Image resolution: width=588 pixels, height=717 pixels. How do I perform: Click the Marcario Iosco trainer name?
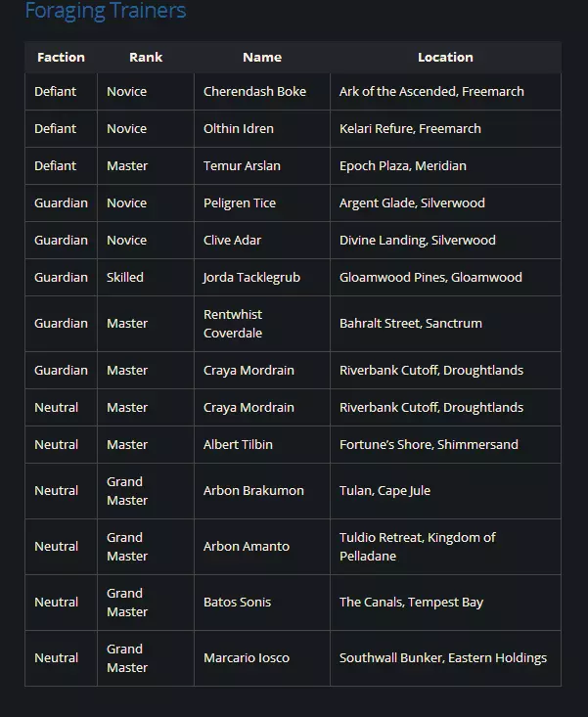pos(247,658)
